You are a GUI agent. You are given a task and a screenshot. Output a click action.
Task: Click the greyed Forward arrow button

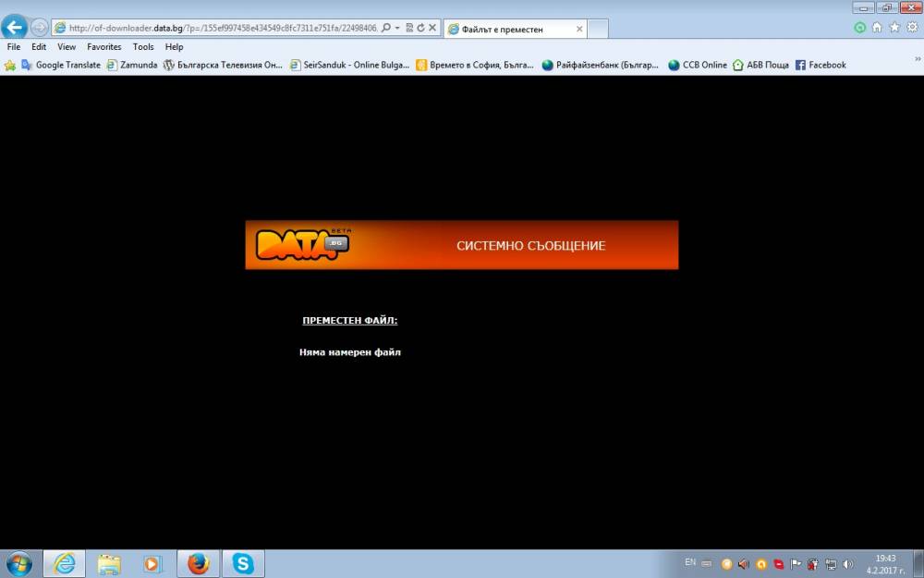39,28
